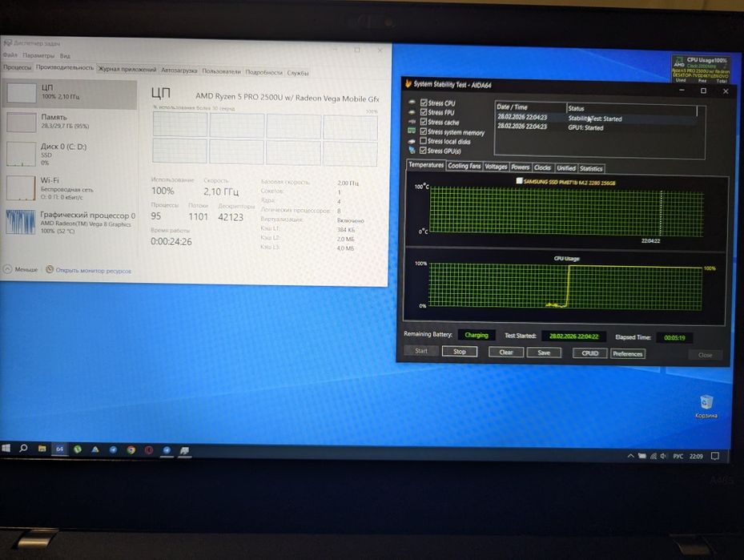Screen dimensions: 744x560
Task: Uncheck the Stress GPU(s) checkbox
Action: point(423,151)
